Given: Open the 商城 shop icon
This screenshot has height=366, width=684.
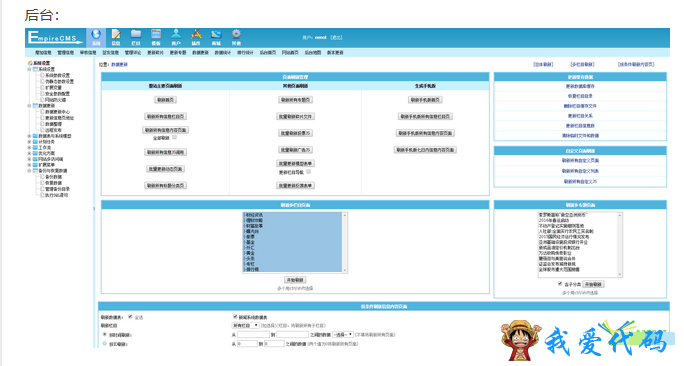Looking at the screenshot, I should click(x=216, y=37).
